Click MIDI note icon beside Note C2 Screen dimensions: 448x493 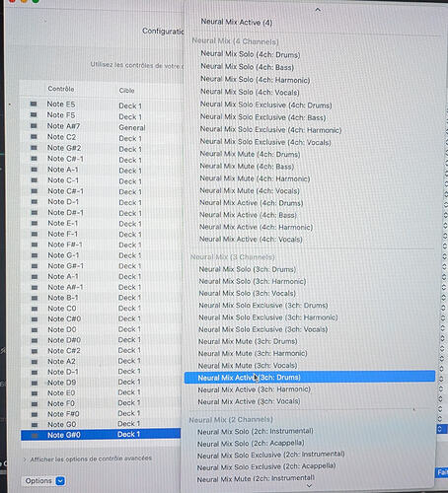34,137
